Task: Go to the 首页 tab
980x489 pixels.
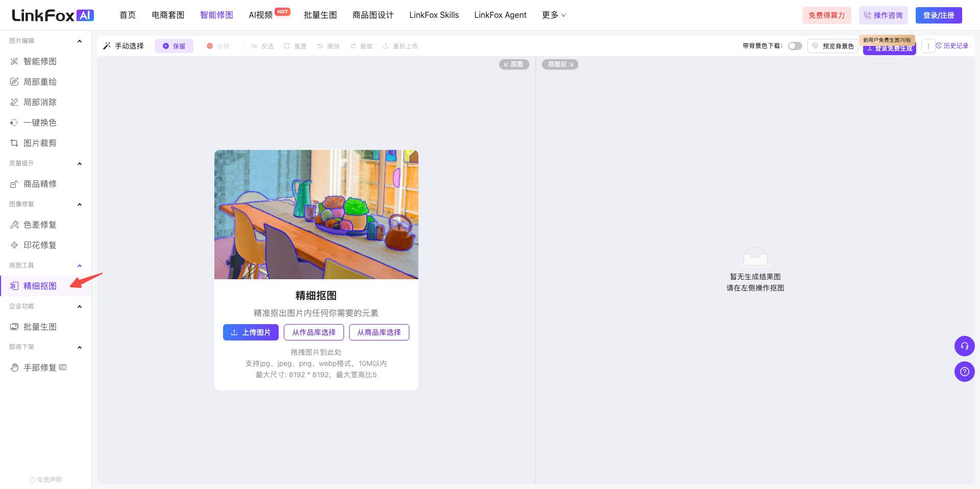Action: [x=128, y=15]
